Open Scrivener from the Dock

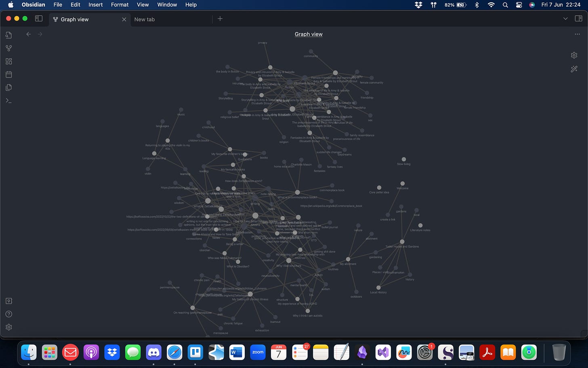[445, 352]
